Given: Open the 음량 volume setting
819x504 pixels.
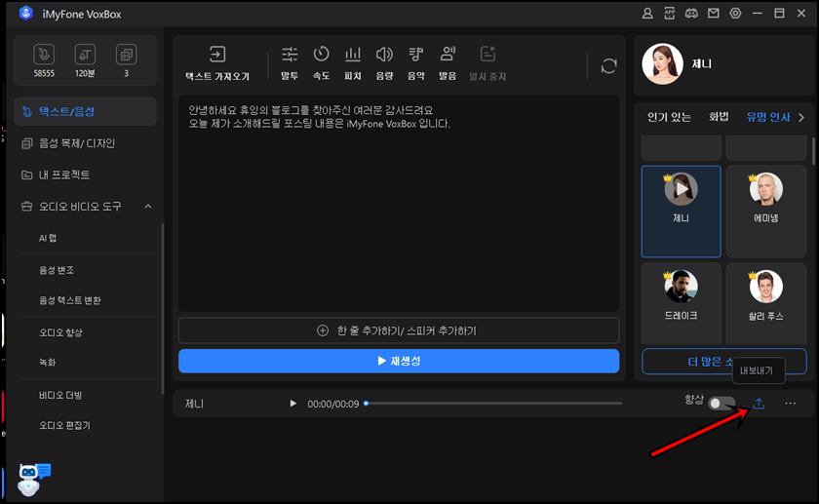Looking at the screenshot, I should [384, 62].
